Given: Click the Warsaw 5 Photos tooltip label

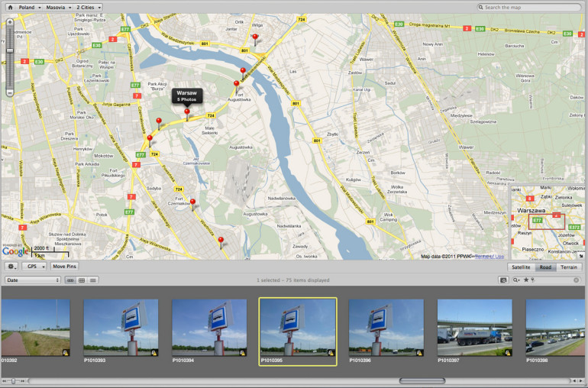Looking at the screenshot, I should 187,95.
